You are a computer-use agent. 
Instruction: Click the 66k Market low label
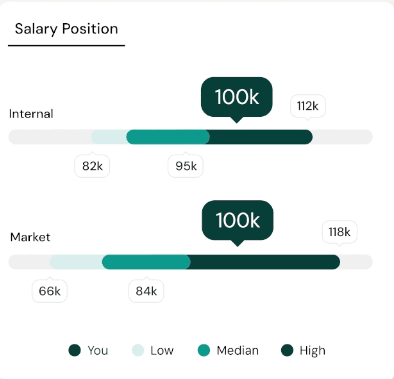click(50, 291)
